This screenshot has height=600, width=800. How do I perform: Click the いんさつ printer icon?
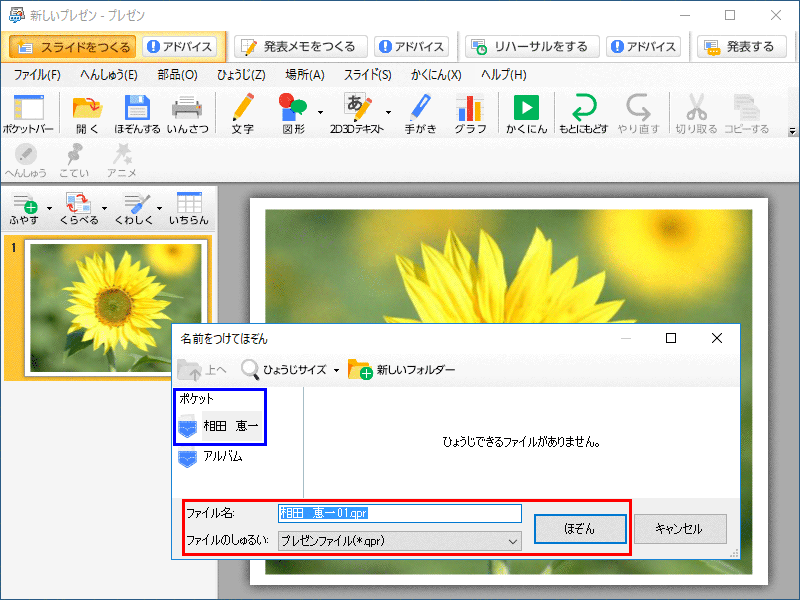click(187, 108)
